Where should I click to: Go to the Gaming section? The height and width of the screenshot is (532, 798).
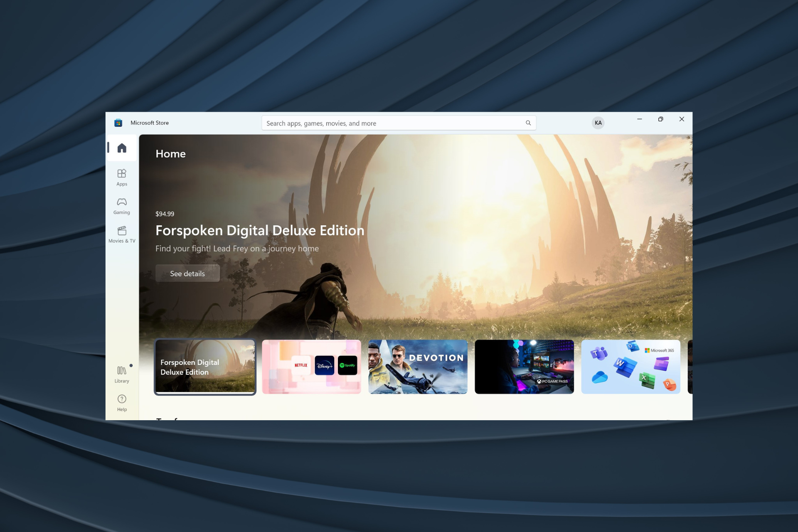122,206
